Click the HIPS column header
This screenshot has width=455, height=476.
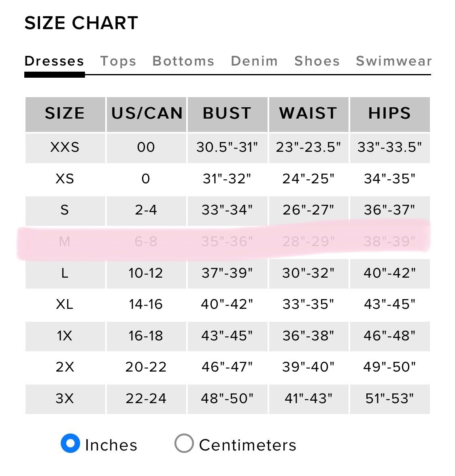coord(389,113)
